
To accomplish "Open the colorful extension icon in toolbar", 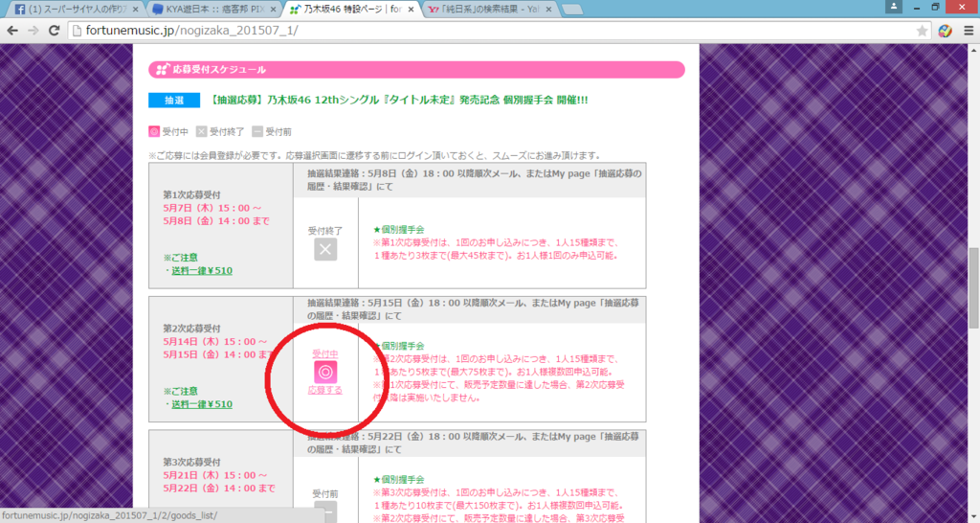I will click(x=945, y=31).
